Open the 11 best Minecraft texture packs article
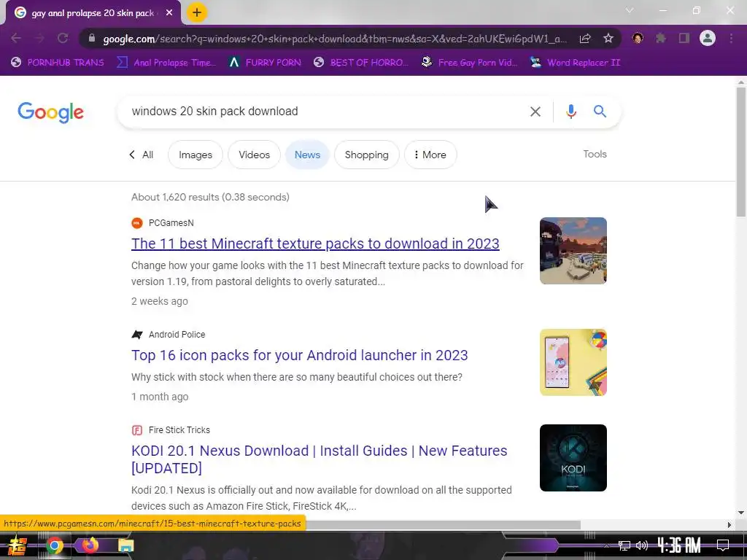This screenshot has width=747, height=560. tap(315, 244)
